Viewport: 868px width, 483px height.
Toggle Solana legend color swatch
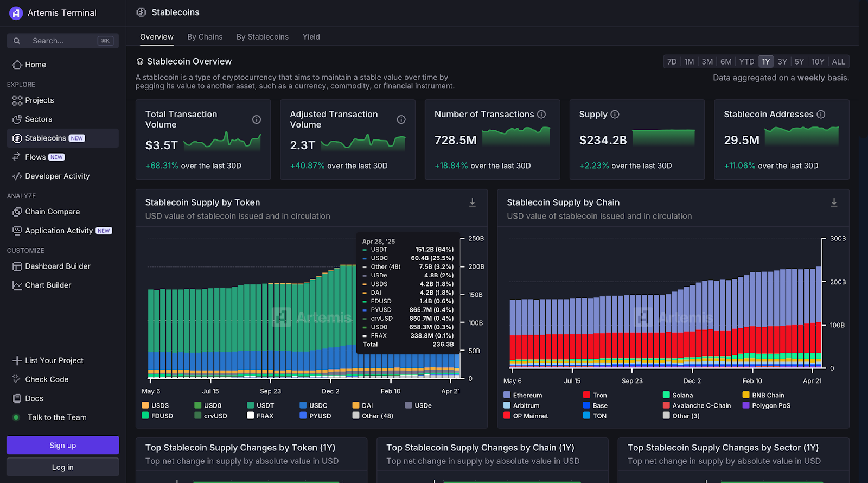tap(666, 395)
